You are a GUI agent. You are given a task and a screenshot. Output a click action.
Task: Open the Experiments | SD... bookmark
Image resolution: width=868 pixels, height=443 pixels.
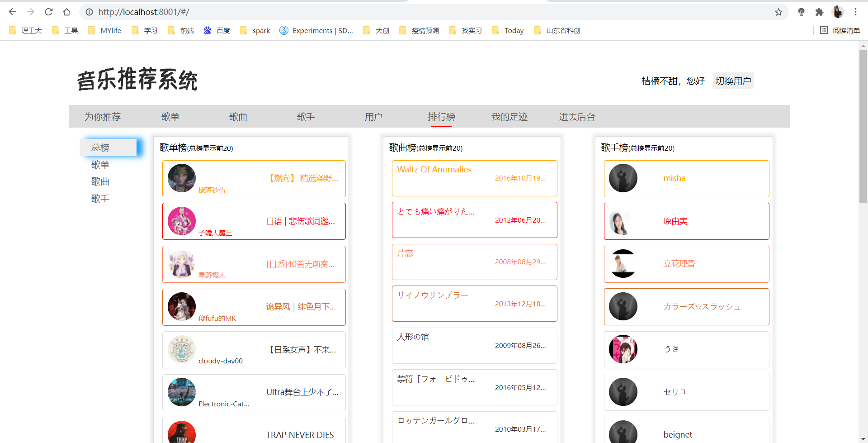tap(316, 30)
